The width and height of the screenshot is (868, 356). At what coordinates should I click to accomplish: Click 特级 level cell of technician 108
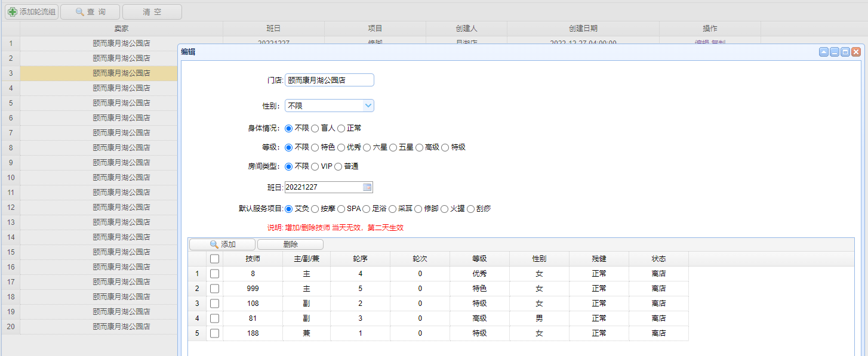pos(480,304)
